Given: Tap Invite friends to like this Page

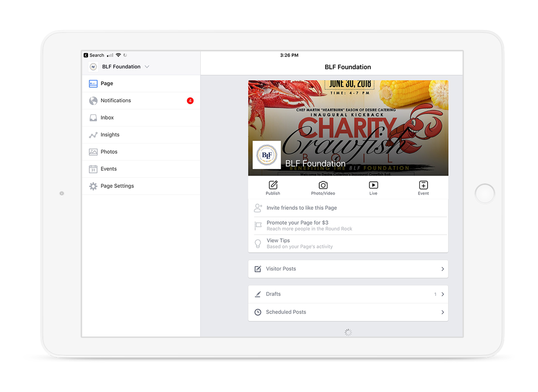Looking at the screenshot, I should point(302,208).
